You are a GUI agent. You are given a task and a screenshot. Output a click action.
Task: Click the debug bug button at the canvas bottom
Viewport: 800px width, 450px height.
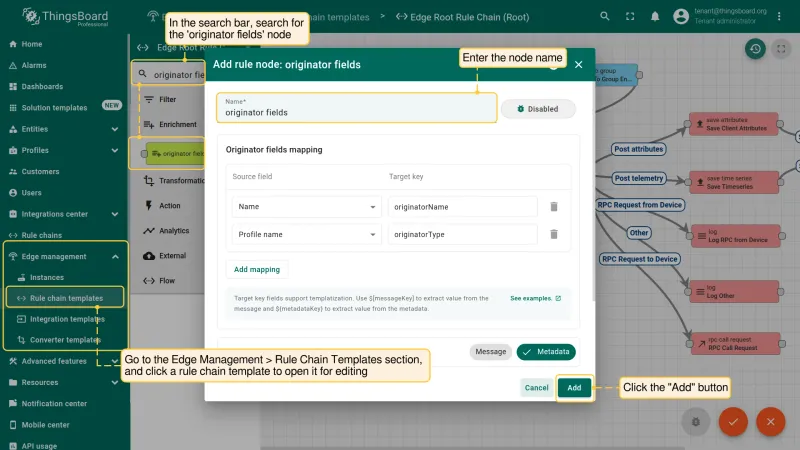[x=696, y=422]
